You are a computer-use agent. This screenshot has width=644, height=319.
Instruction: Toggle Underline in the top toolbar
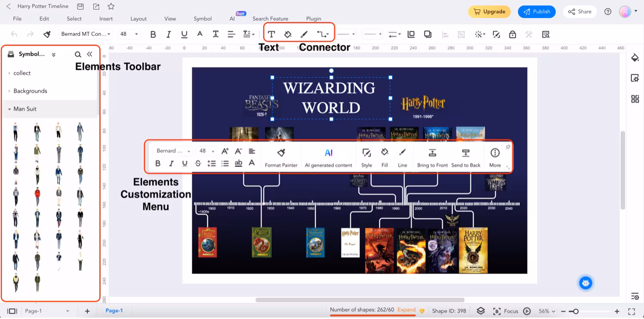[x=184, y=34]
